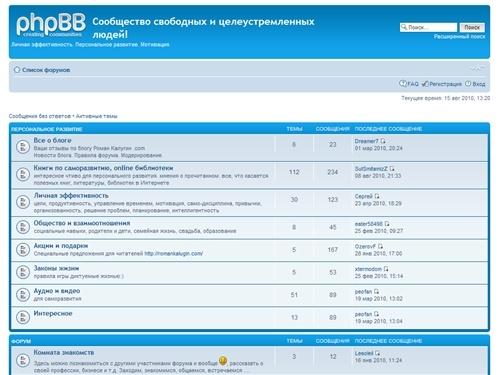Click forum icon for Личная эффективность

click(x=23, y=202)
